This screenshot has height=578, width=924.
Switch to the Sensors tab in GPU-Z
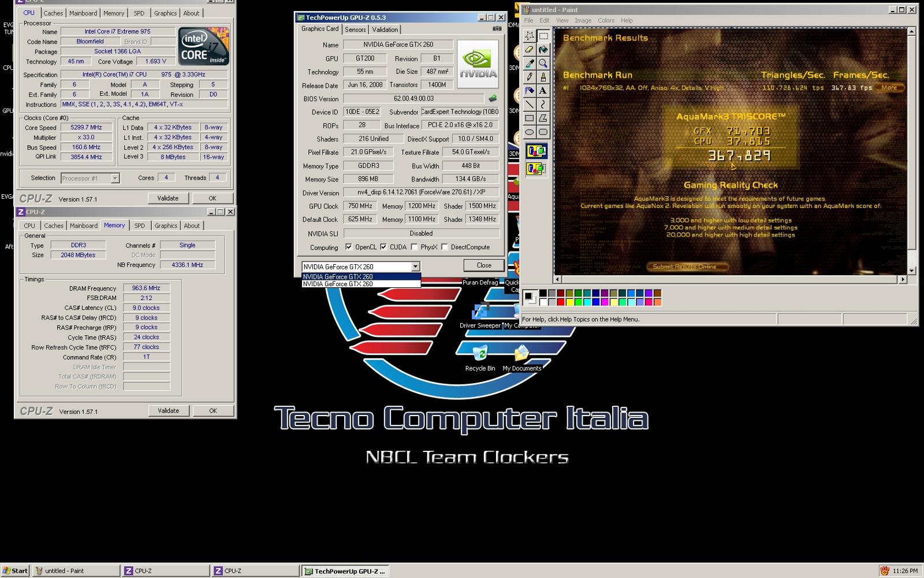tap(355, 29)
